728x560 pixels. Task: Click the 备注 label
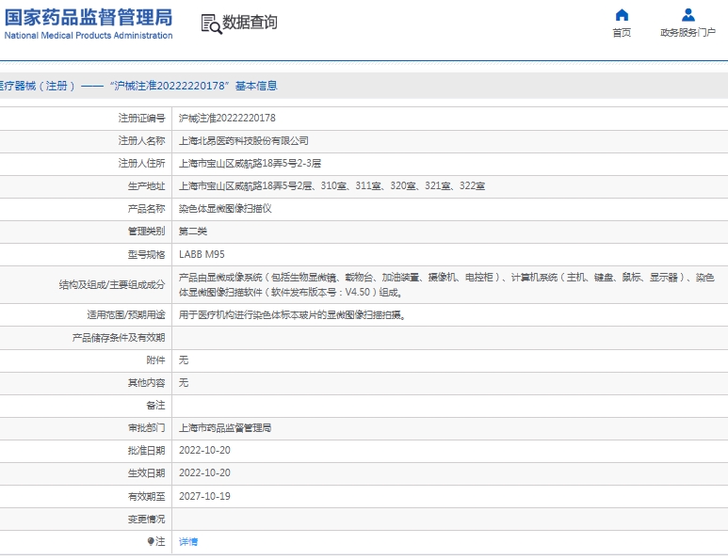click(155, 405)
